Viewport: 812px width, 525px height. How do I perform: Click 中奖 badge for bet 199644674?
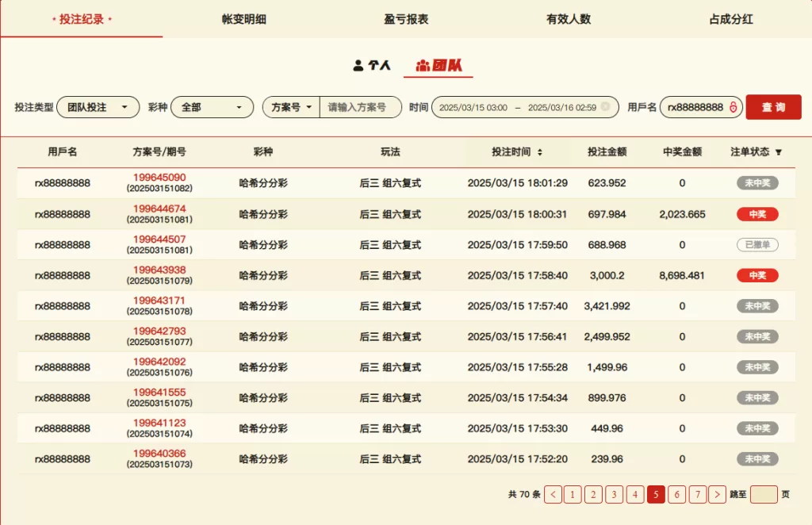pyautogui.click(x=757, y=214)
